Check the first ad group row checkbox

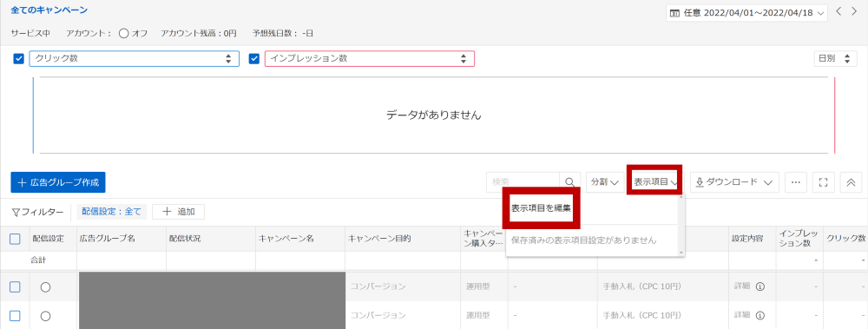16,286
